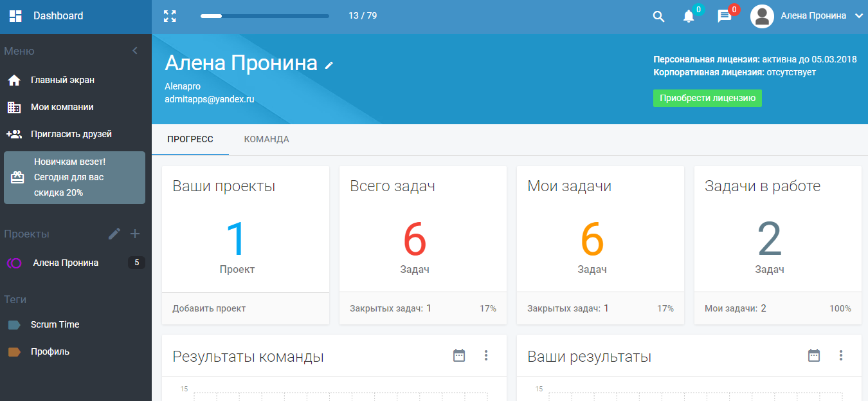This screenshot has height=401, width=868.
Task: Toggle fullscreen mode icon
Action: pos(170,16)
